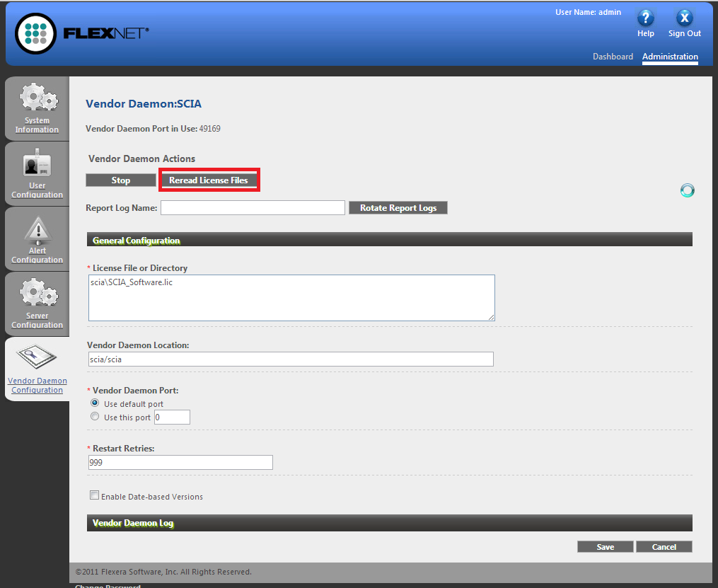Viewport: 718px width, 588px height.
Task: Click the Stop vendor daemon button
Action: (121, 180)
